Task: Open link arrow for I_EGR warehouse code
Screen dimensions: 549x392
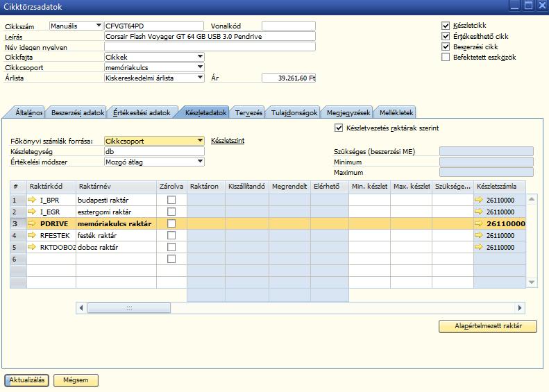Action: [x=32, y=212]
